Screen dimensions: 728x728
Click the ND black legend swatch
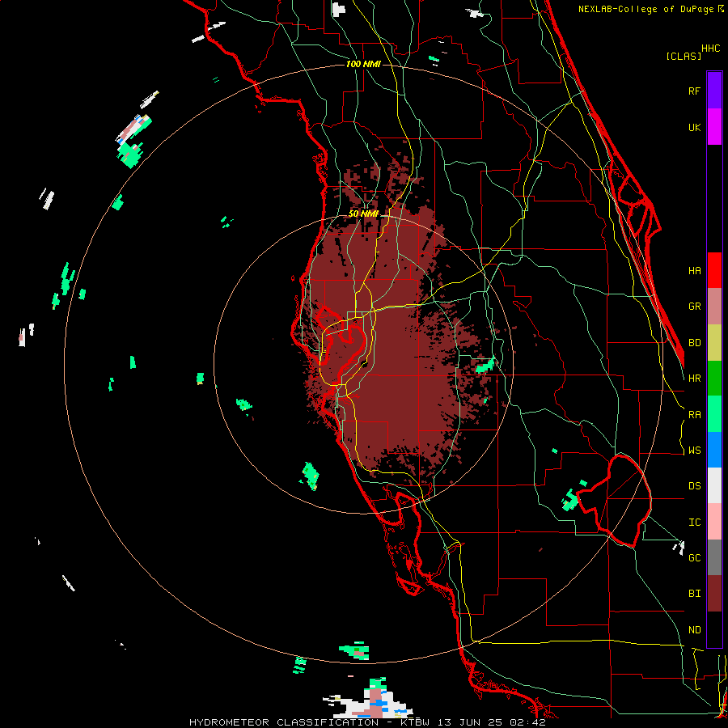(x=714, y=629)
